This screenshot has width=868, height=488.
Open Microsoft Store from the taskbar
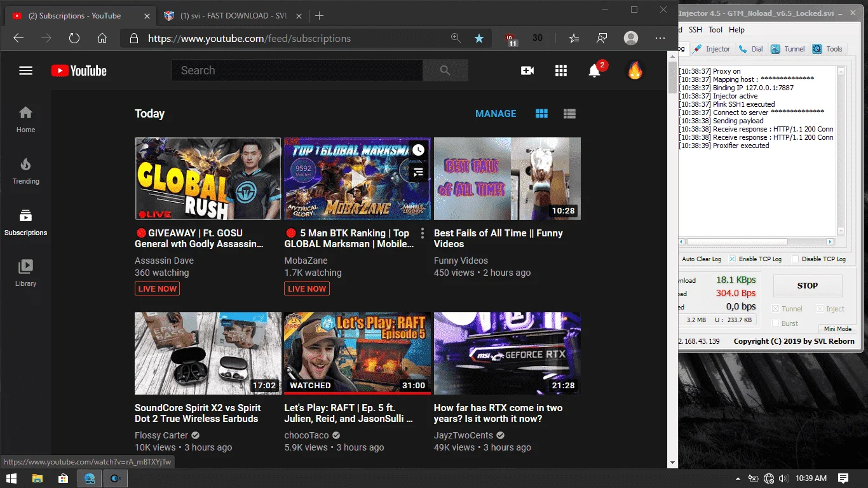[64, 478]
